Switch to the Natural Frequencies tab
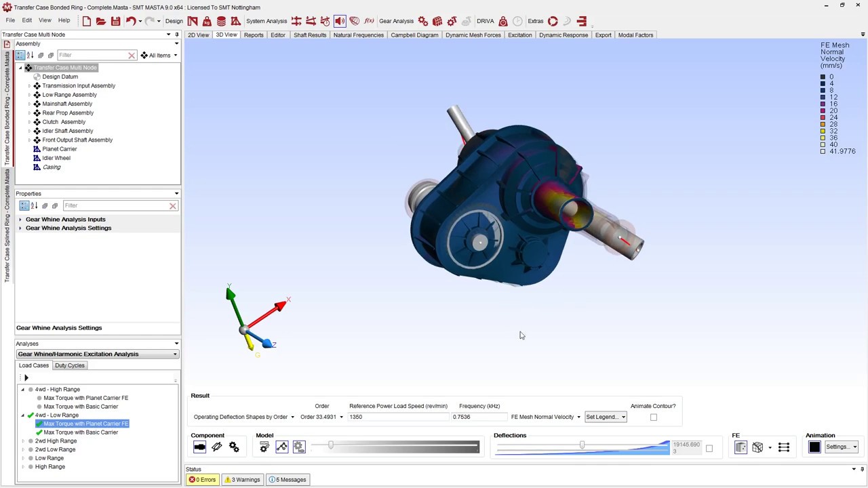 pos(359,35)
